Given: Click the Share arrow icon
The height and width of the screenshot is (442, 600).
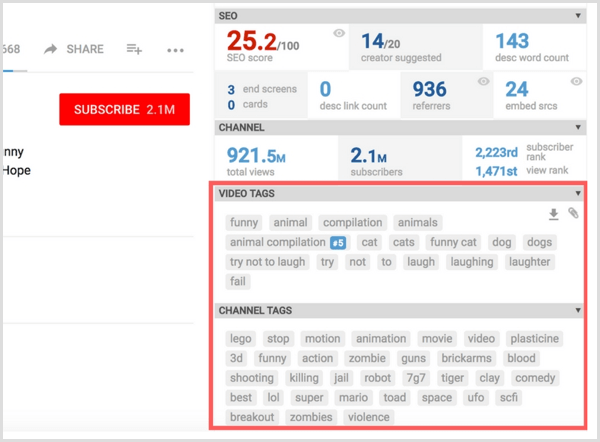Looking at the screenshot, I should click(x=51, y=49).
